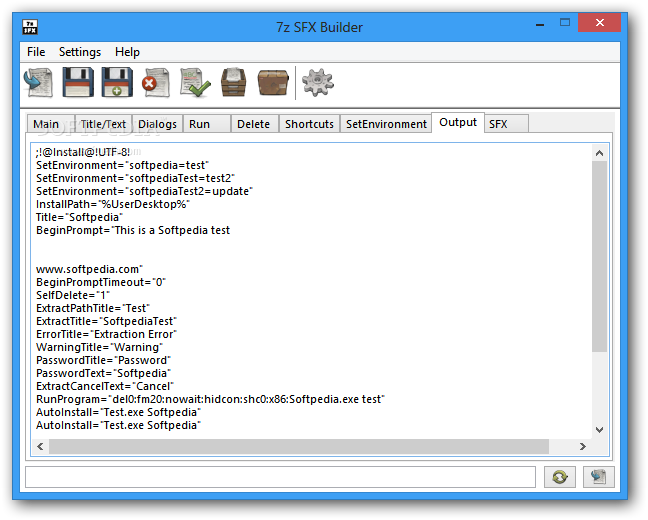Screen dimensions: 648x520
Task: Click the open configuration file icon
Action: 38,83
